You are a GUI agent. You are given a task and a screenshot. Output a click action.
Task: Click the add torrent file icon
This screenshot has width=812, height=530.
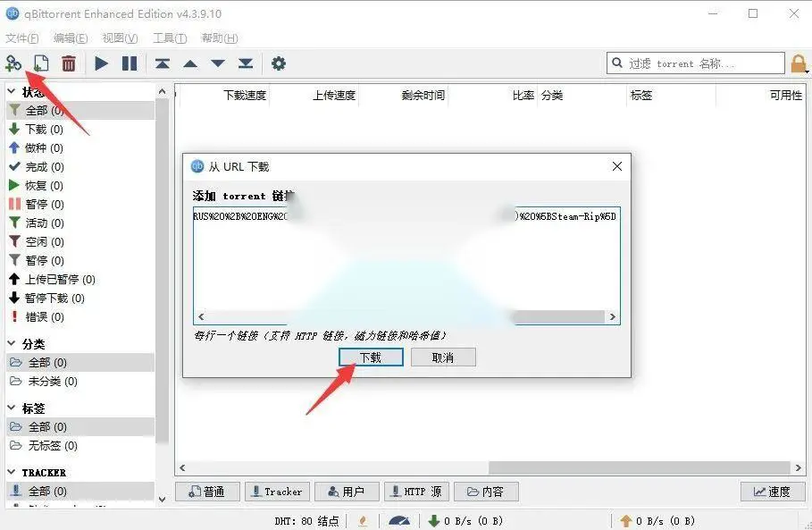pos(41,63)
